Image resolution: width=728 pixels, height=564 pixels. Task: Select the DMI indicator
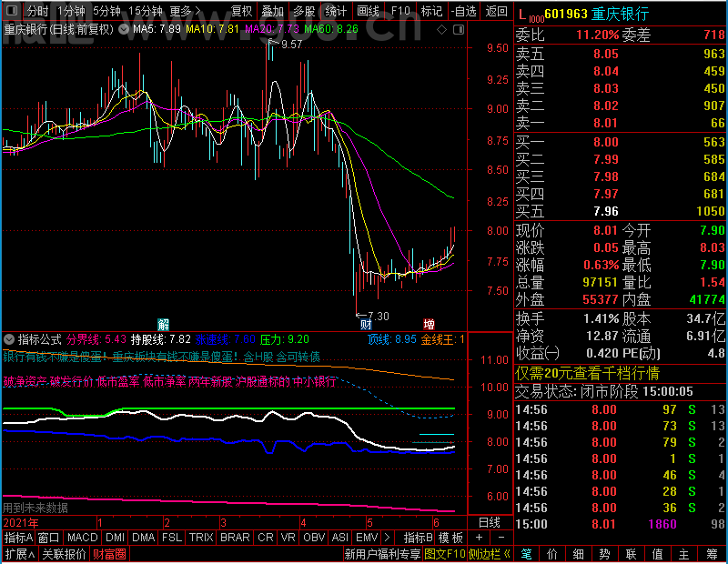(115, 538)
